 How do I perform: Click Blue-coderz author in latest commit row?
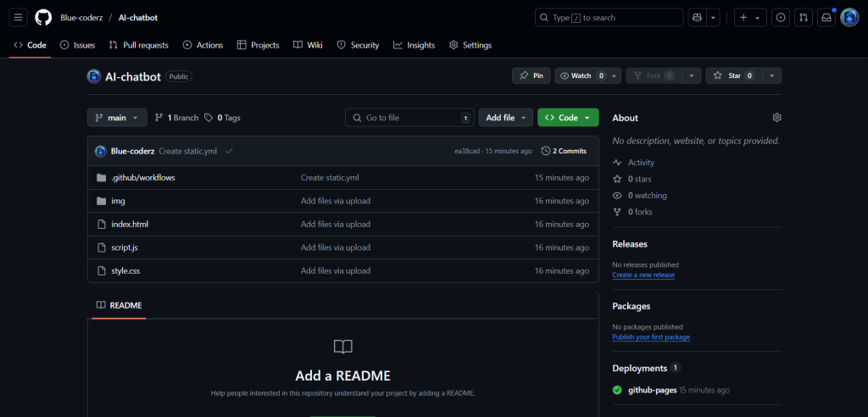coord(133,151)
